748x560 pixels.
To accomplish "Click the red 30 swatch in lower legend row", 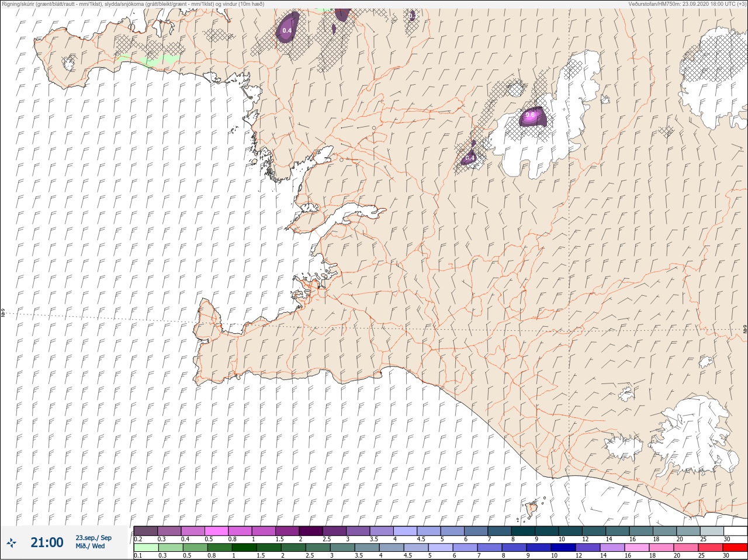I will point(735,548).
